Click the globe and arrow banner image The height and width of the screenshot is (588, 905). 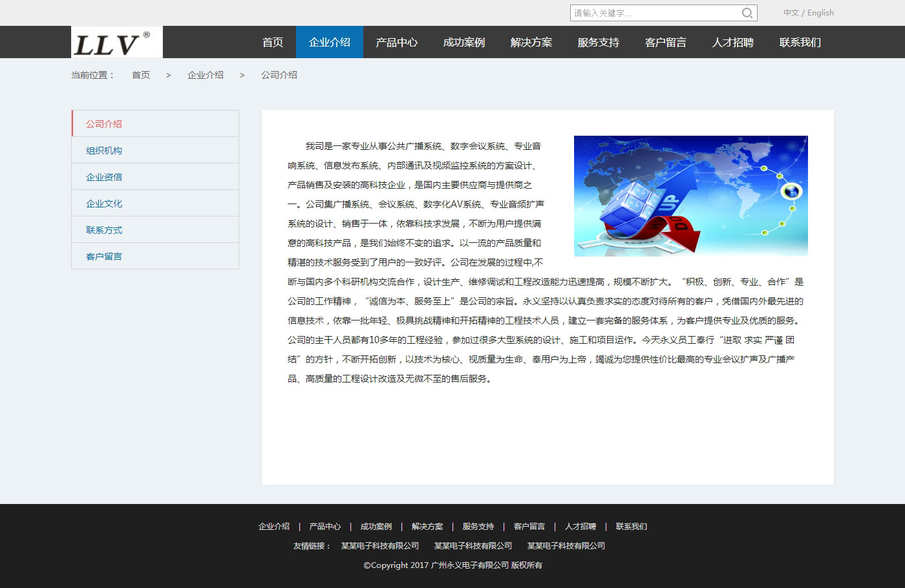point(690,196)
